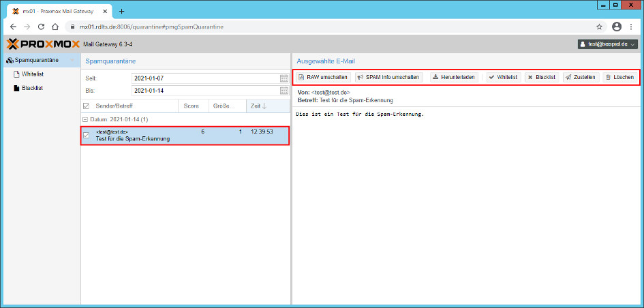Open calendar picker for Bis date
The height and width of the screenshot is (308, 644).
(x=283, y=91)
